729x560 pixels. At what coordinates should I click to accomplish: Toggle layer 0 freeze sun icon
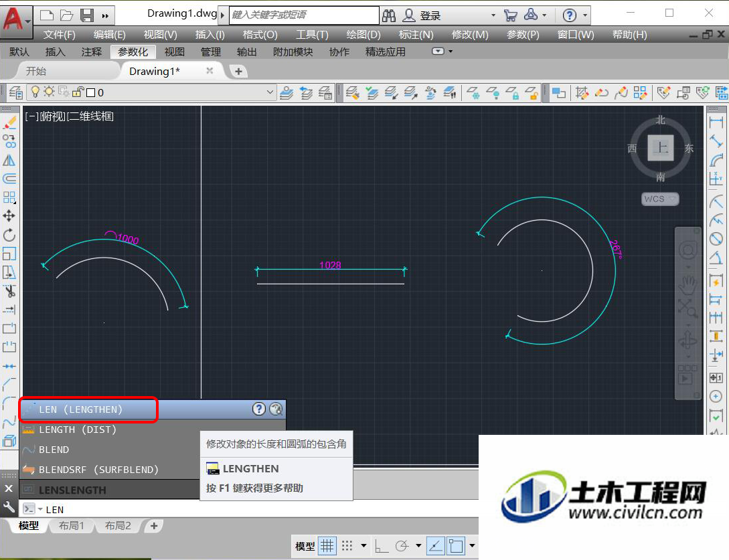pyautogui.click(x=49, y=92)
